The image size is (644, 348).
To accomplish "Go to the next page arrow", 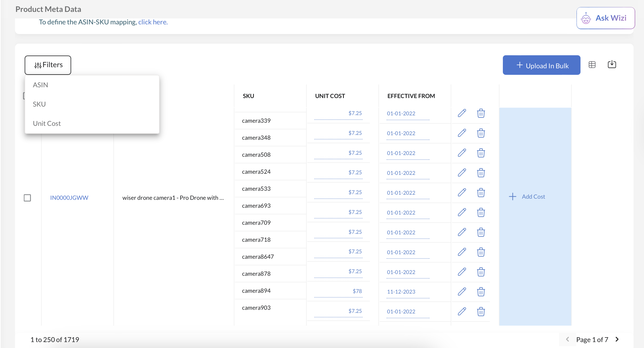I will click(x=617, y=339).
